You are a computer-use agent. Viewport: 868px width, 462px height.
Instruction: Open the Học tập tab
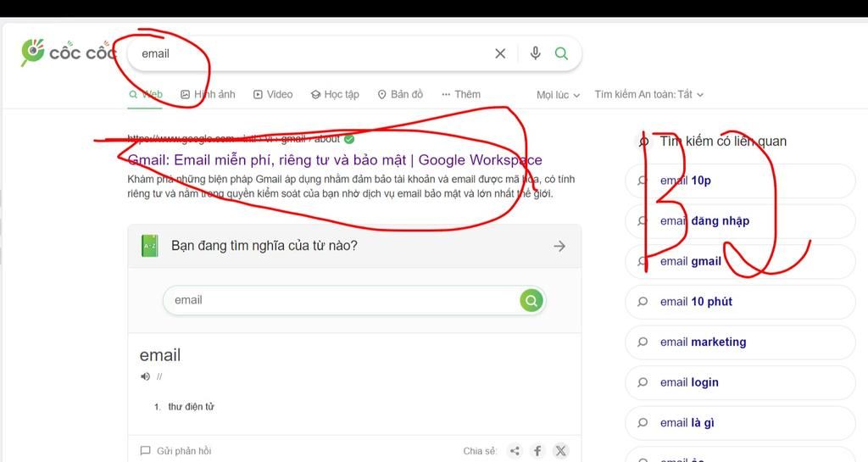pos(335,94)
